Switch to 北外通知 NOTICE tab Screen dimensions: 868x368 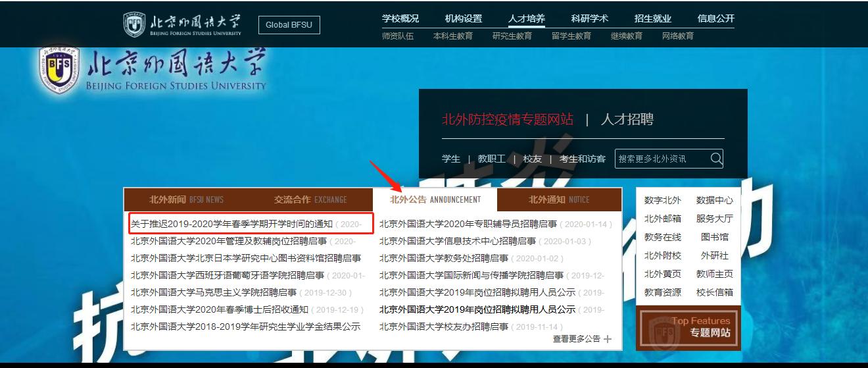click(559, 199)
